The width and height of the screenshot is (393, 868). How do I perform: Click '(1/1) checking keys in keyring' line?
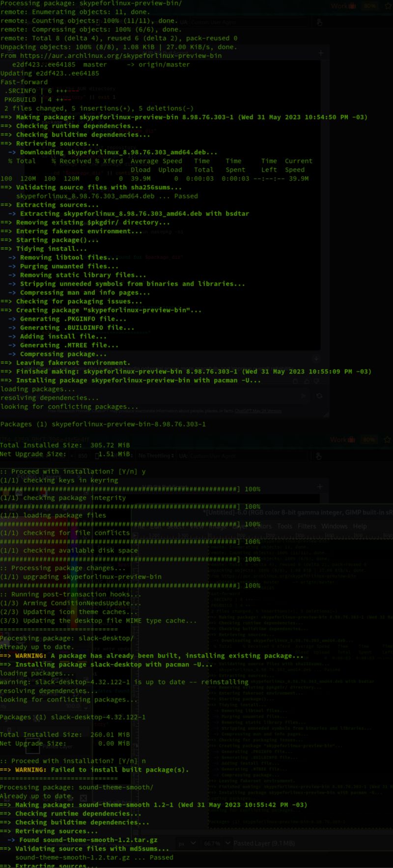coord(59,480)
